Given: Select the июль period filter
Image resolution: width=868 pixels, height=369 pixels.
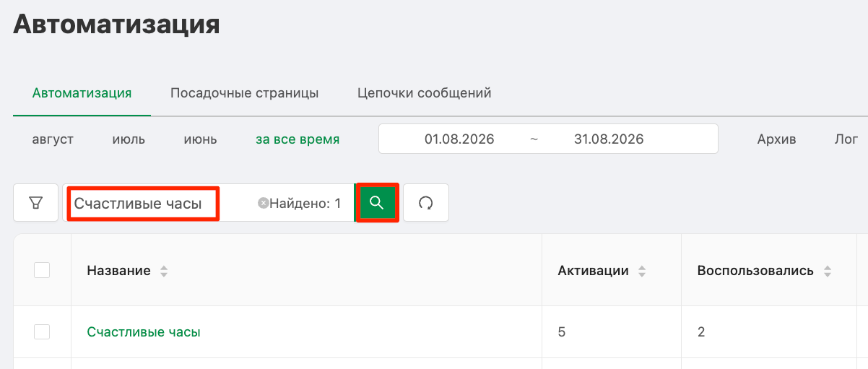Looking at the screenshot, I should pos(129,139).
